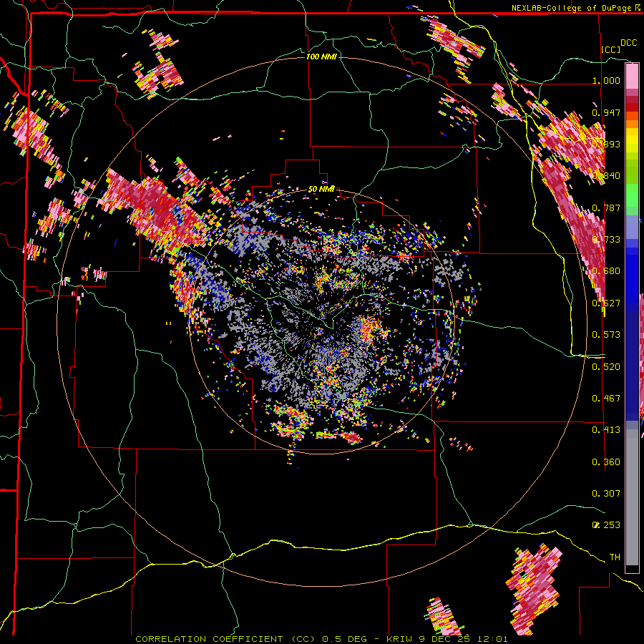Select the 1.000 value on the scale
The height and width of the screenshot is (644, 644).
click(606, 80)
